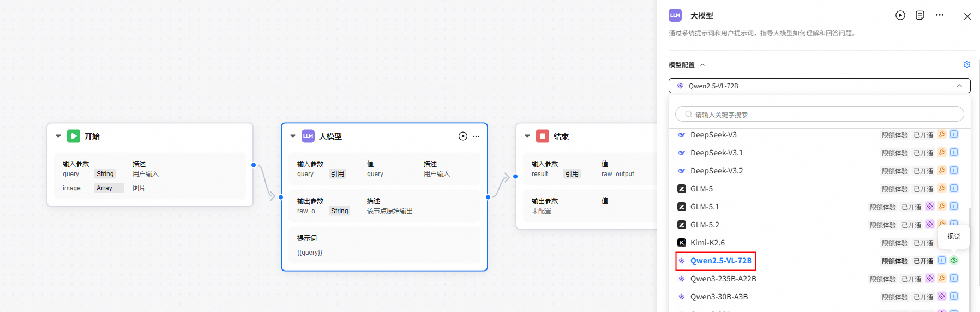The width and height of the screenshot is (980, 312).
Task: Click the 未配置 output value in the 结束 node
Action: [x=542, y=211]
